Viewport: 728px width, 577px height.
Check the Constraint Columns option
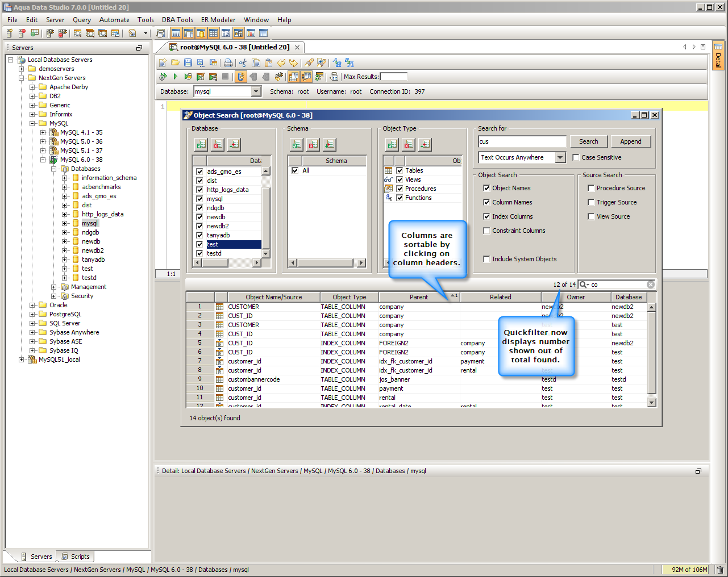pos(486,231)
